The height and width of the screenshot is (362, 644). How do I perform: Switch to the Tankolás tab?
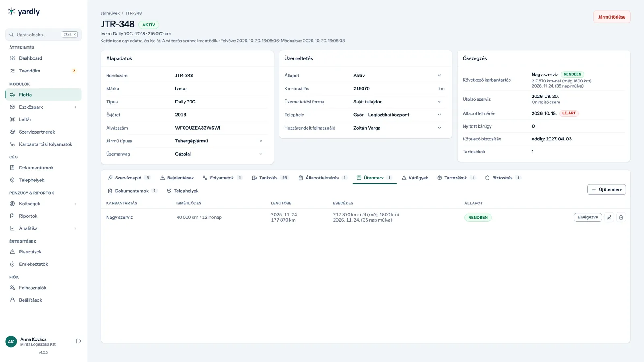270,178
